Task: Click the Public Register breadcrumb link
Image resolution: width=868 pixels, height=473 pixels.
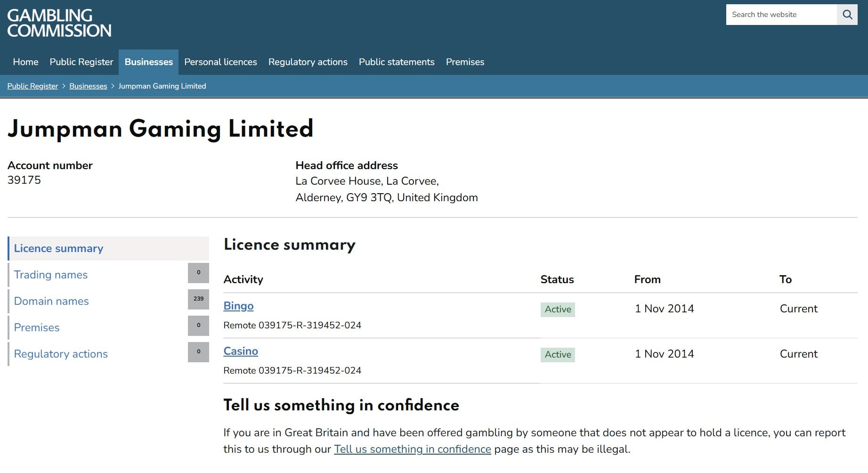Action: pyautogui.click(x=32, y=86)
